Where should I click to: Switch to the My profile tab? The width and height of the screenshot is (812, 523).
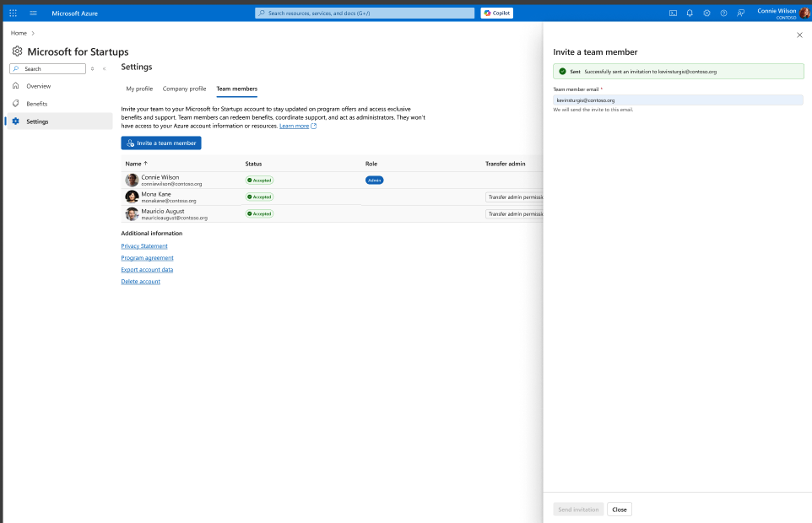139,89
